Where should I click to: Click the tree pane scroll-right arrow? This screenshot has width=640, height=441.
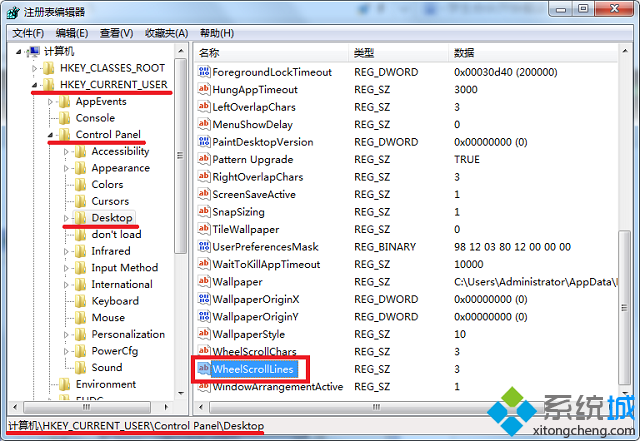(x=166, y=407)
